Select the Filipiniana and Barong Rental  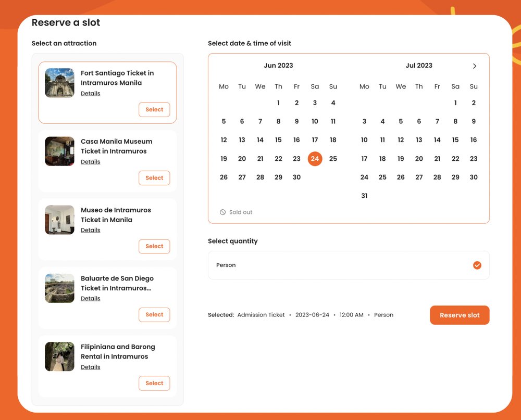coord(154,383)
